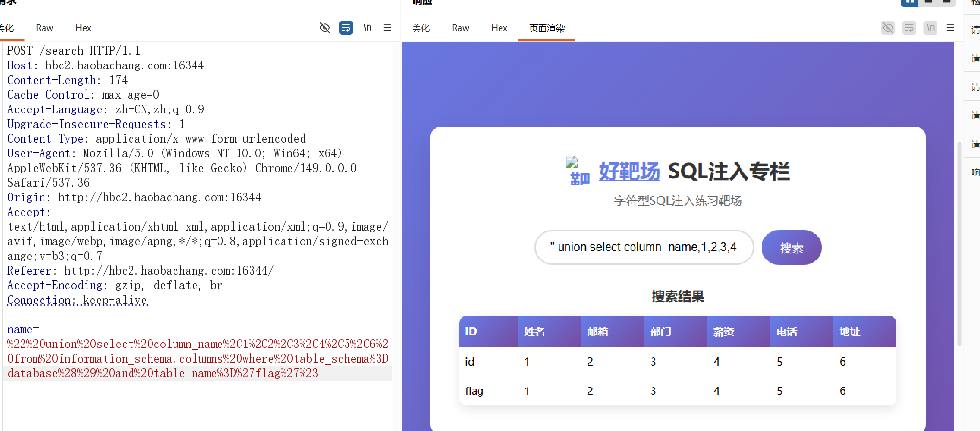Focus the union select search input field
Image resolution: width=980 pixels, height=431 pixels.
(644, 247)
